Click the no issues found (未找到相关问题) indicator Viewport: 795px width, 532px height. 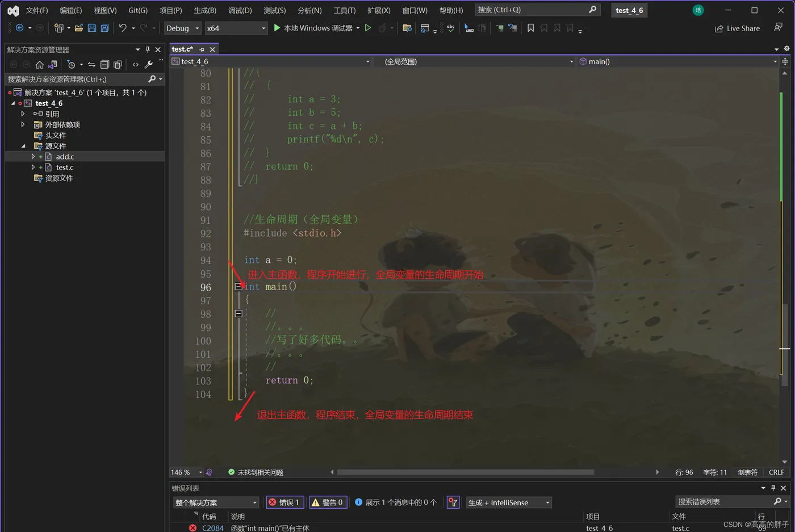(x=256, y=472)
